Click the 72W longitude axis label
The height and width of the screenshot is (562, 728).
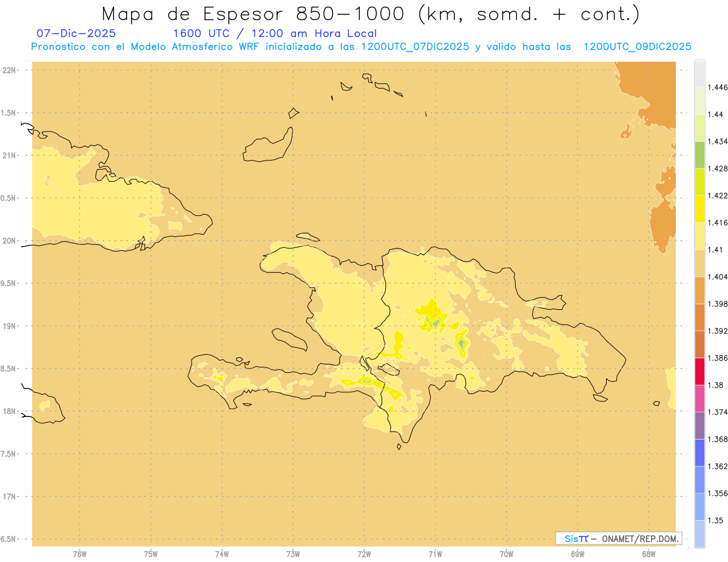(364, 554)
